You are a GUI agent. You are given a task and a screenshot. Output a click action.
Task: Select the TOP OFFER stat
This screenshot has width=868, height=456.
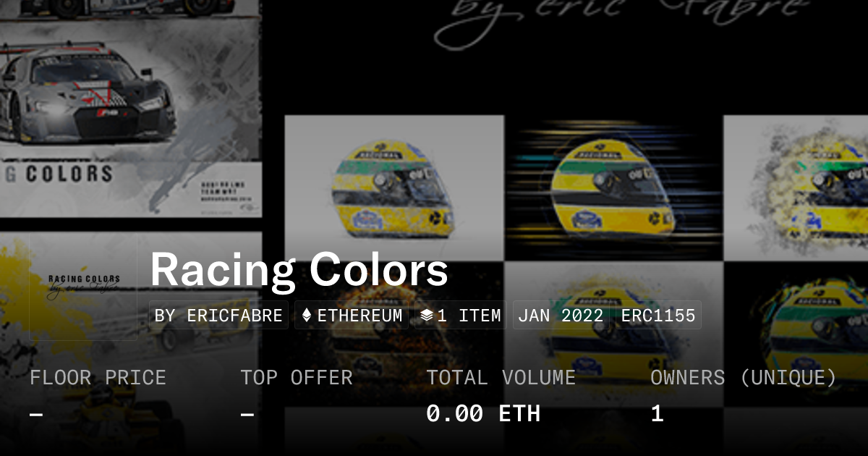(x=297, y=396)
